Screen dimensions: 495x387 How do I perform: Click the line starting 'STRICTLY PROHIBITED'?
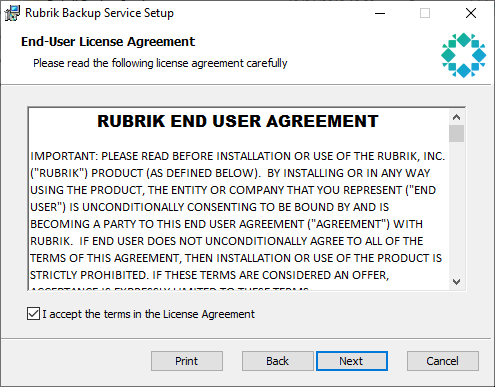209,275
